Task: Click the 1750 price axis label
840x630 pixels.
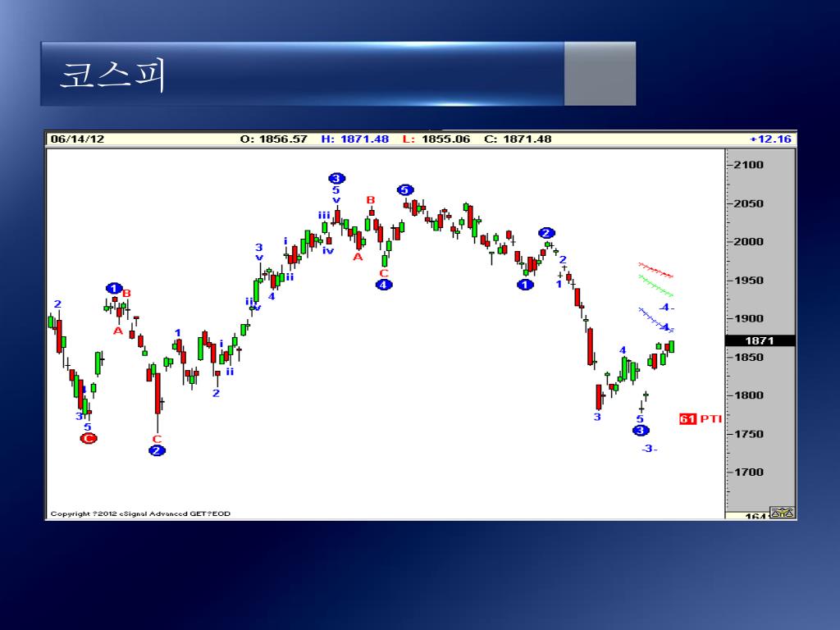Action: [748, 434]
